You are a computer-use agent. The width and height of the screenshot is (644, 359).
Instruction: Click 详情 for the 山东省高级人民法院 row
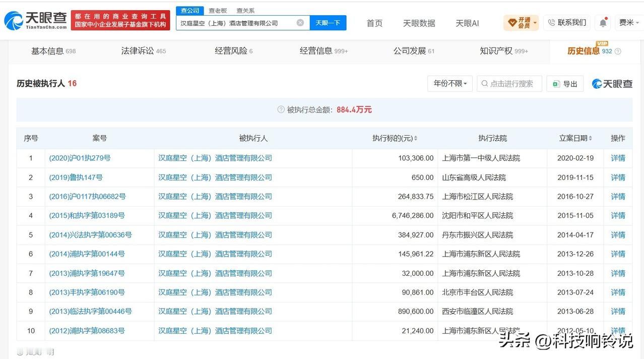618,177
